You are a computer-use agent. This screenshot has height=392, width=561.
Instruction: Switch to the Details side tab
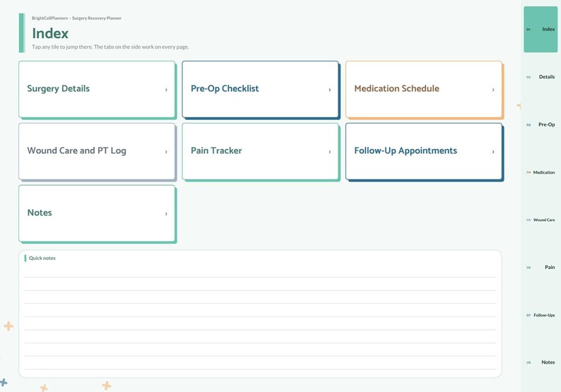click(x=541, y=77)
